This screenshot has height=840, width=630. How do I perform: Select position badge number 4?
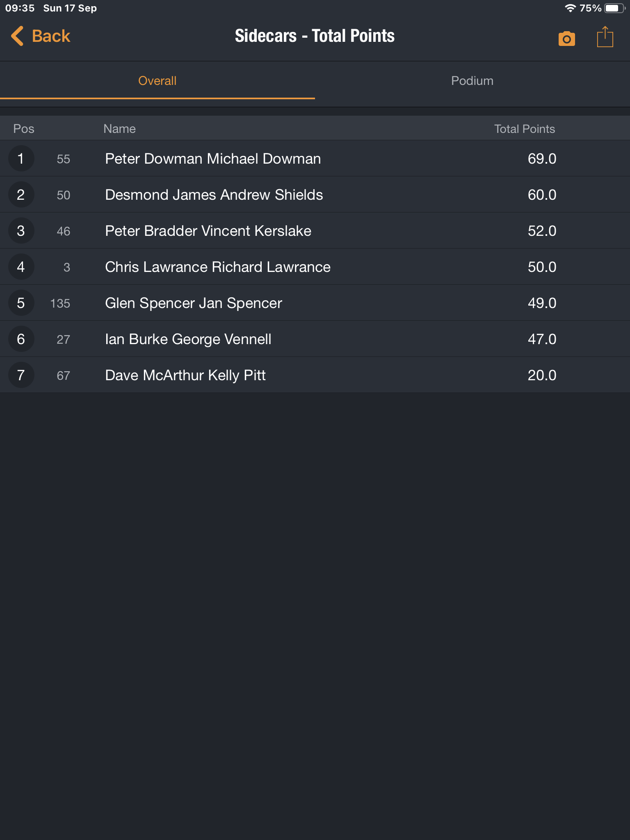click(21, 267)
